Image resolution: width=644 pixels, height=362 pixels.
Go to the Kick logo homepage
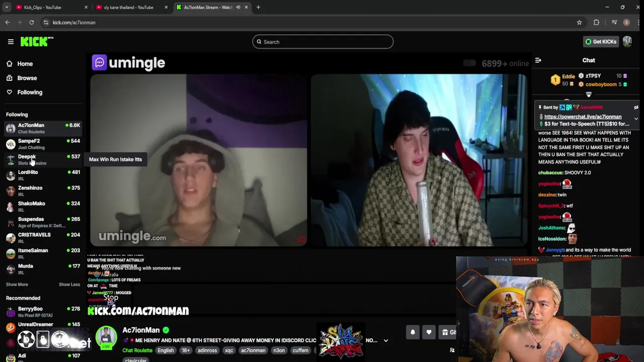tap(36, 42)
